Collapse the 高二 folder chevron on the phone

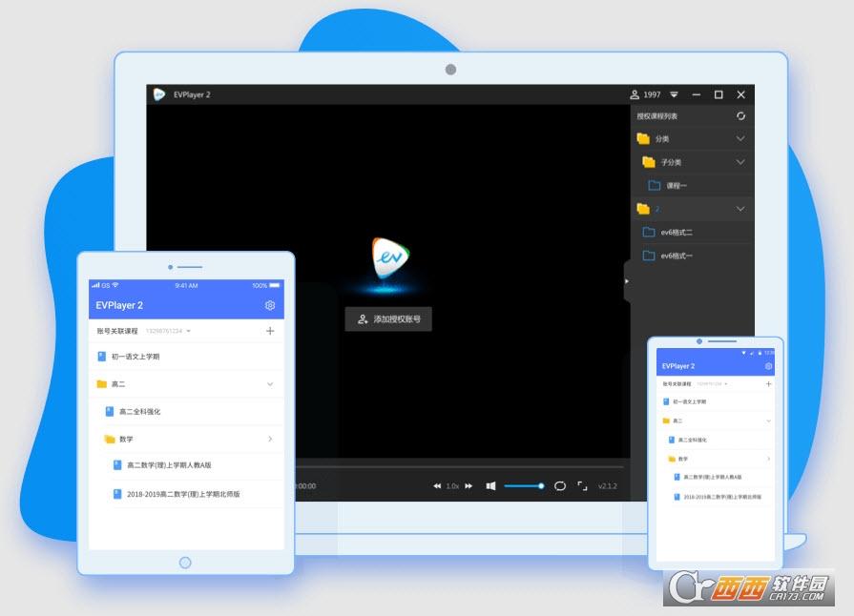[768, 421]
